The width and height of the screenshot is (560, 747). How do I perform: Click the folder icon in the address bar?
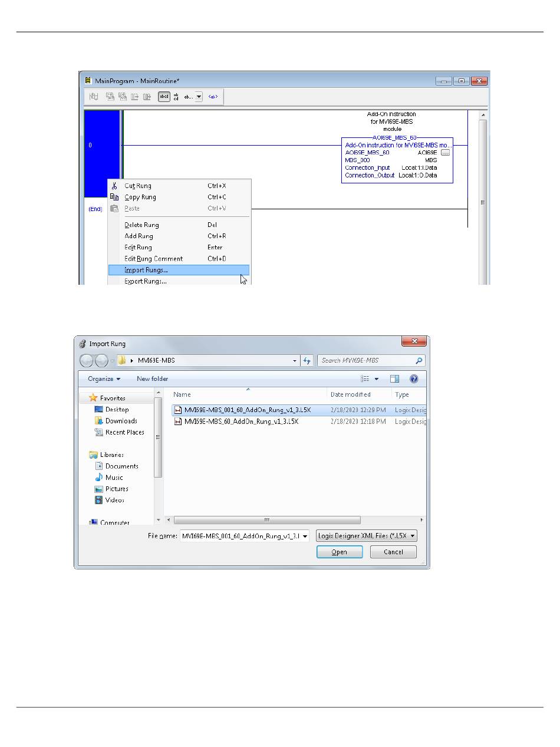point(121,360)
